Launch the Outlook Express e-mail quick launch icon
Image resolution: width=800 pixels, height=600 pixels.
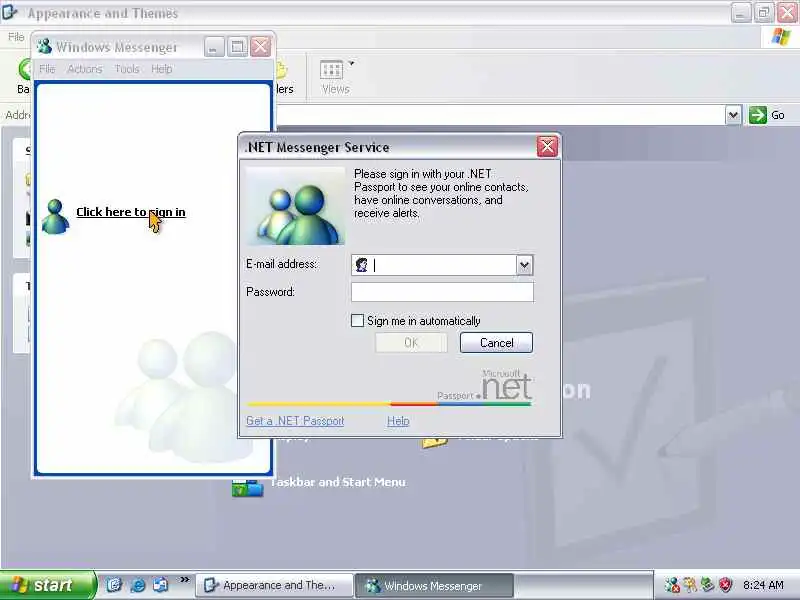pos(114,585)
